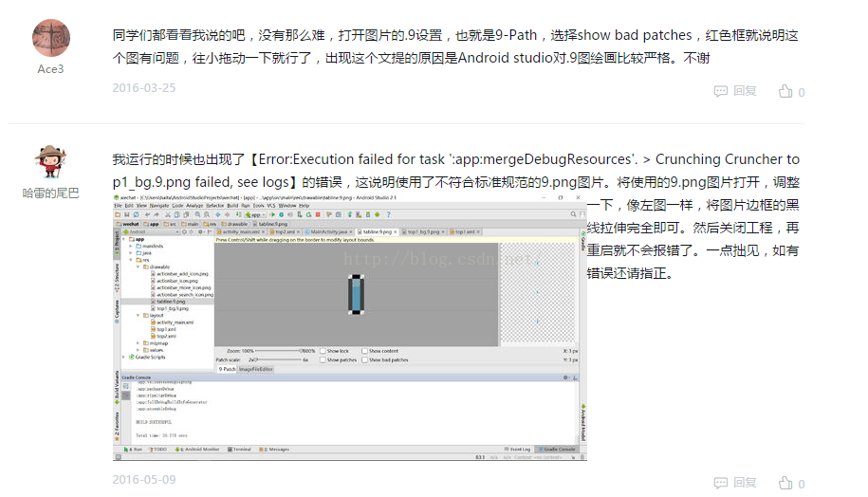Expand the java folder node
Viewport: 868px width, 497px height.
[x=131, y=253]
